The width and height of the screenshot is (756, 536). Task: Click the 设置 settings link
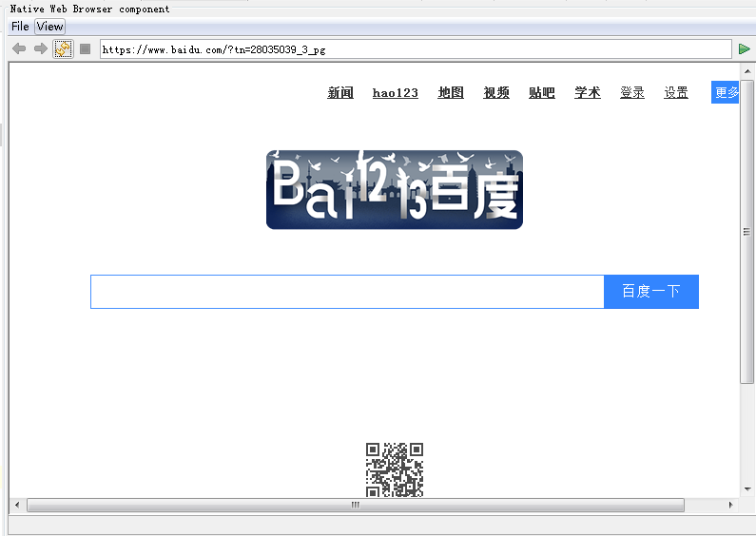(676, 92)
